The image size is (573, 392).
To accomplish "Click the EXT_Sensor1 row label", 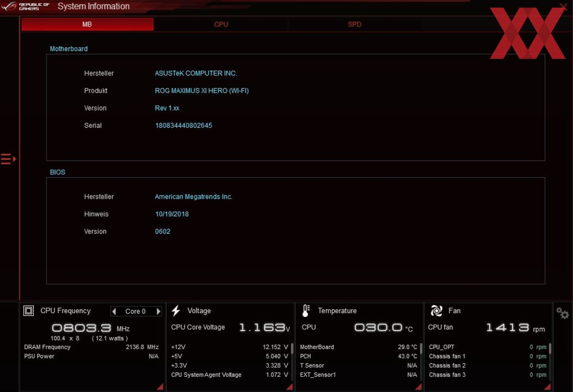I will point(318,375).
